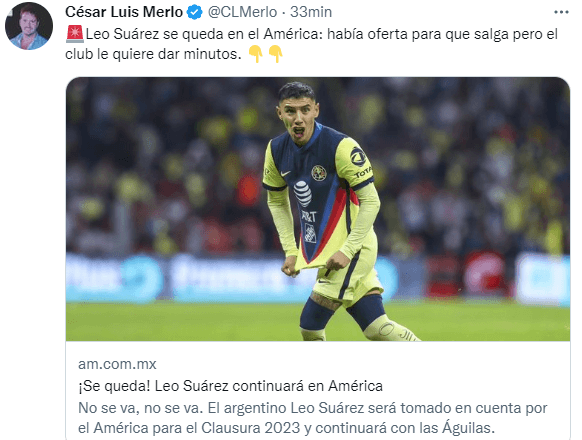
Task: Open César Luis Merlo's profile avatar
Action: point(29,26)
